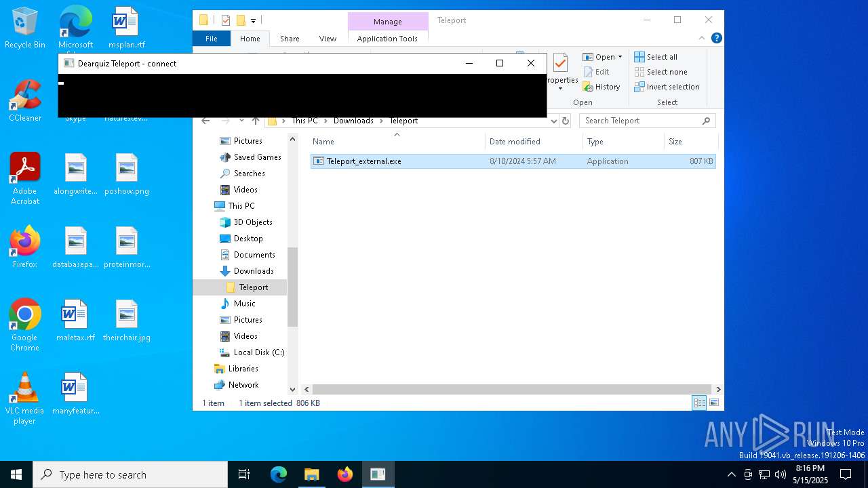Viewport: 868px width, 488px height.
Task: Open Explorer Help question mark icon
Action: coord(716,39)
